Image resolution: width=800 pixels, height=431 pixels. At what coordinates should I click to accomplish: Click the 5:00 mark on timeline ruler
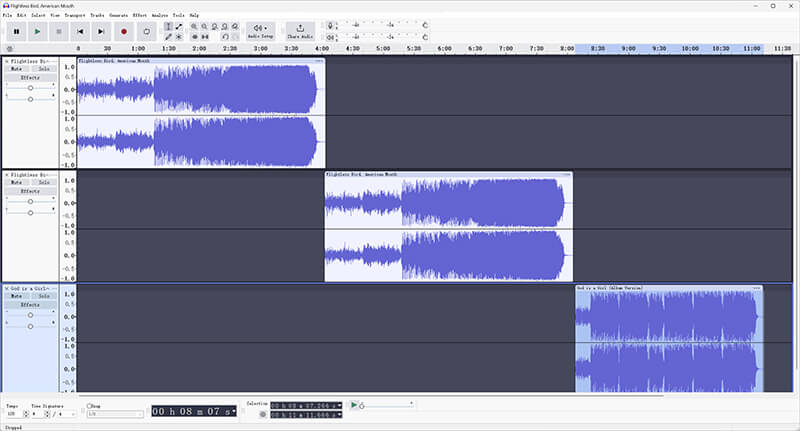pyautogui.click(x=383, y=48)
